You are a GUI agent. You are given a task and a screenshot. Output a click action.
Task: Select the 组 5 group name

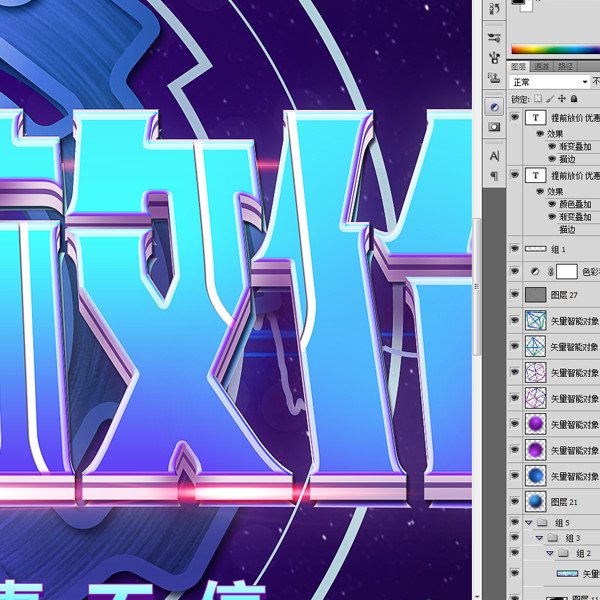coord(562,523)
